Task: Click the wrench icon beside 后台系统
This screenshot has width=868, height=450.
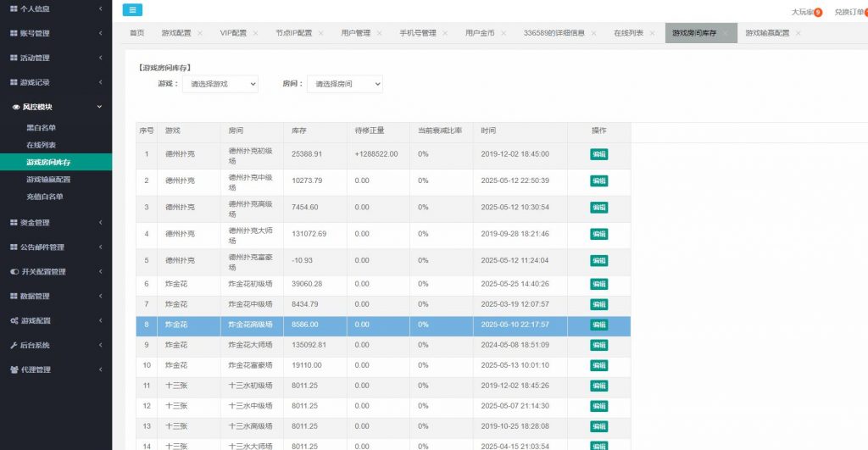Action: pyautogui.click(x=14, y=346)
